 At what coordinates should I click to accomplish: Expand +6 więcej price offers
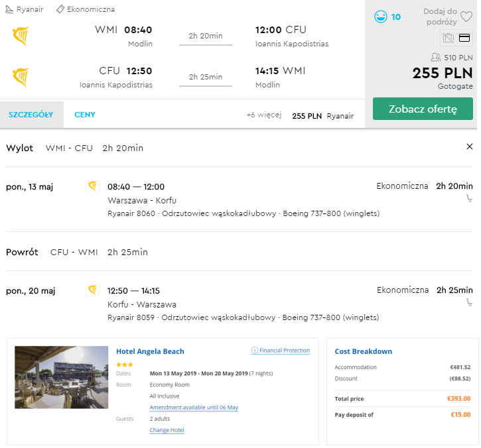click(x=264, y=115)
